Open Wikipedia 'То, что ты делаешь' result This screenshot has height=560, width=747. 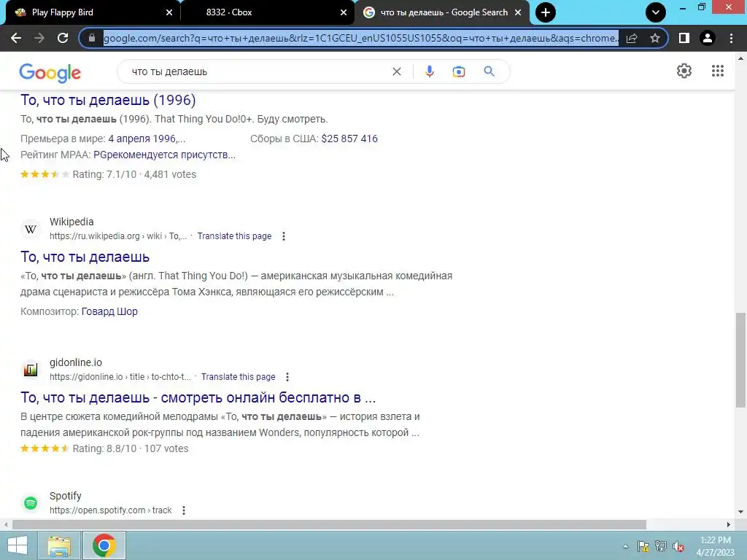pyautogui.click(x=85, y=257)
